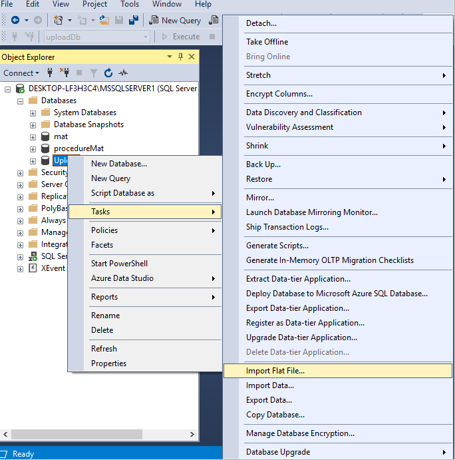
Task: Open the Help menu
Action: pos(203,4)
